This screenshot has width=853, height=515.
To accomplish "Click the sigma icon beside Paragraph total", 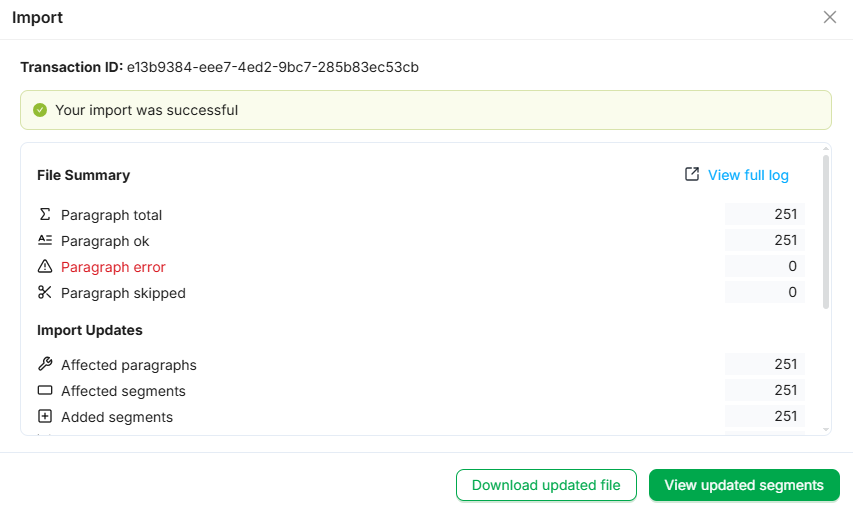I will pyautogui.click(x=44, y=214).
